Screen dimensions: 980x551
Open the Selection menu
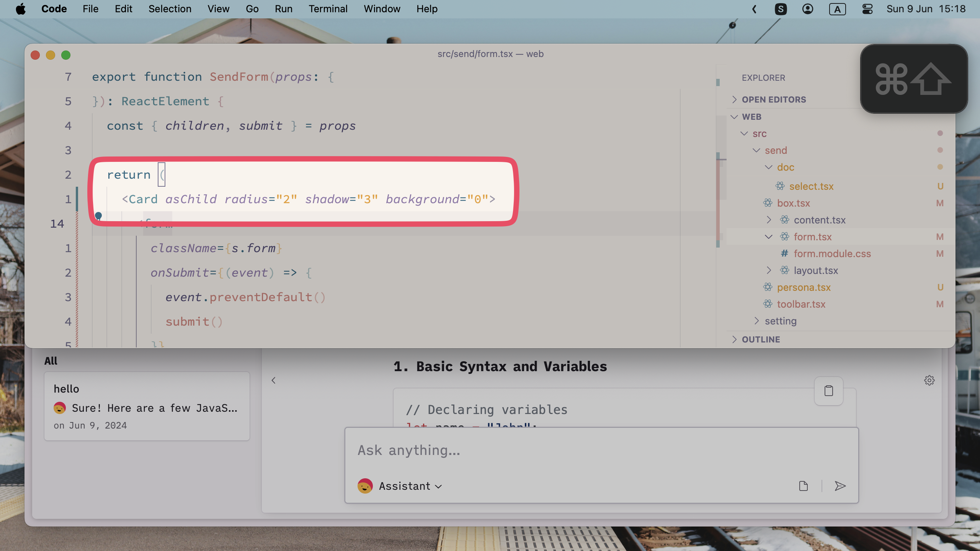170,9
